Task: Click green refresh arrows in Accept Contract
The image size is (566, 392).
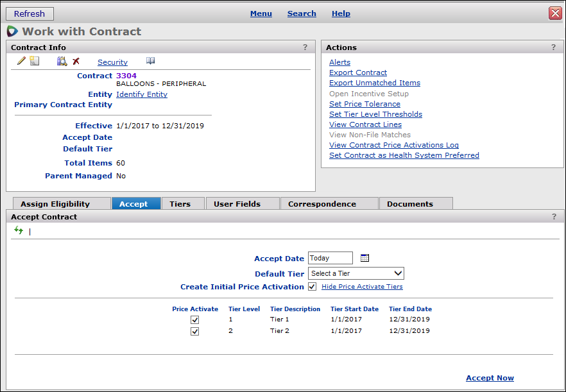Action: pos(19,231)
